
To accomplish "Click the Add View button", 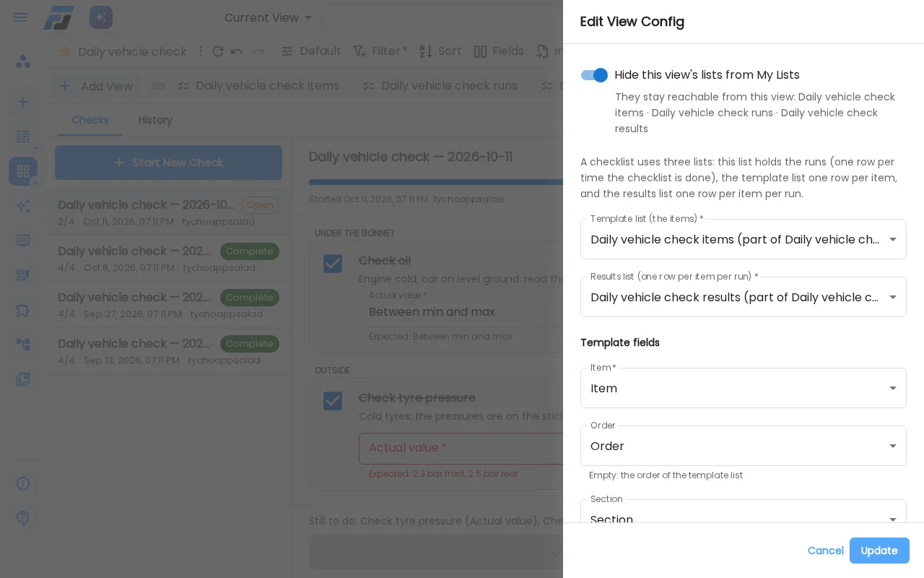I will coord(95,86).
